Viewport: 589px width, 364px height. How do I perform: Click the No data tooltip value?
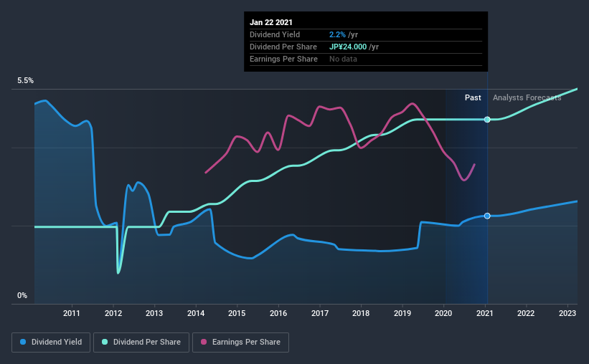343,59
